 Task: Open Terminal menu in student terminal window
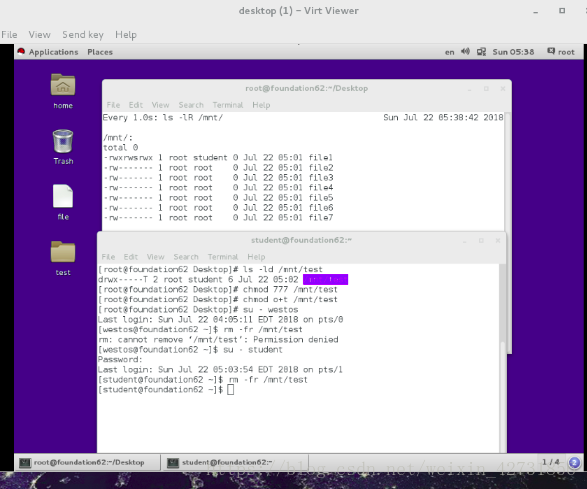pyautogui.click(x=223, y=257)
